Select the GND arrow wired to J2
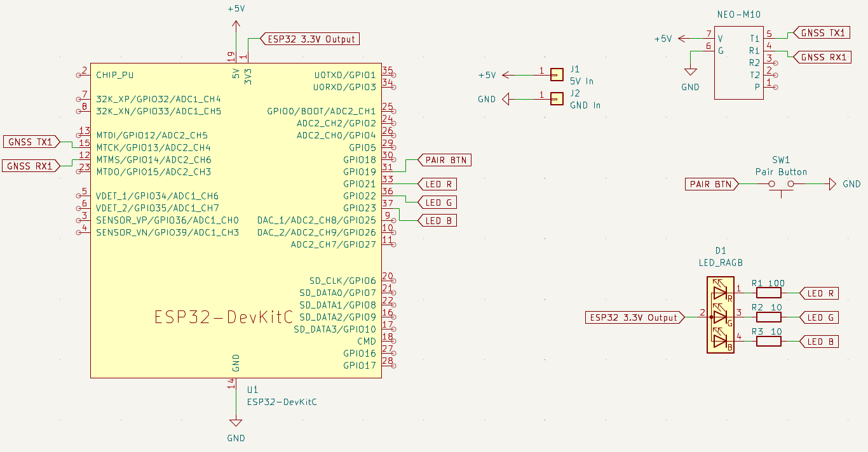This screenshot has height=452, width=868. click(x=506, y=99)
